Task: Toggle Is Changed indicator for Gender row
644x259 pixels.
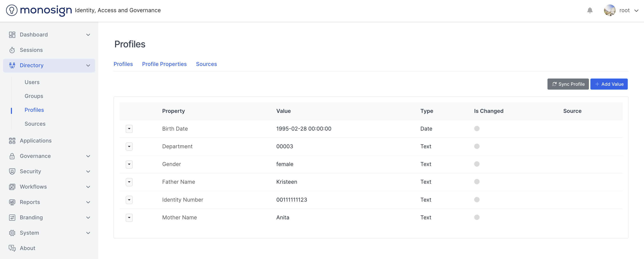Action: tap(477, 164)
